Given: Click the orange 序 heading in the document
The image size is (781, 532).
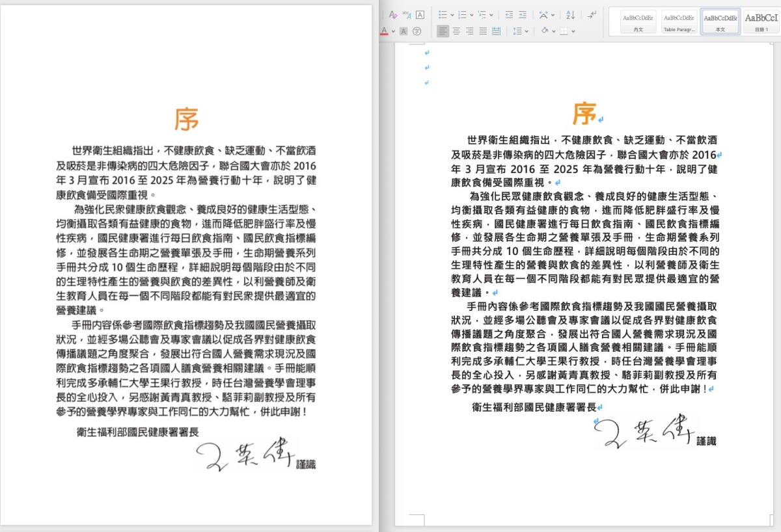Looking at the screenshot, I should click(x=584, y=113).
